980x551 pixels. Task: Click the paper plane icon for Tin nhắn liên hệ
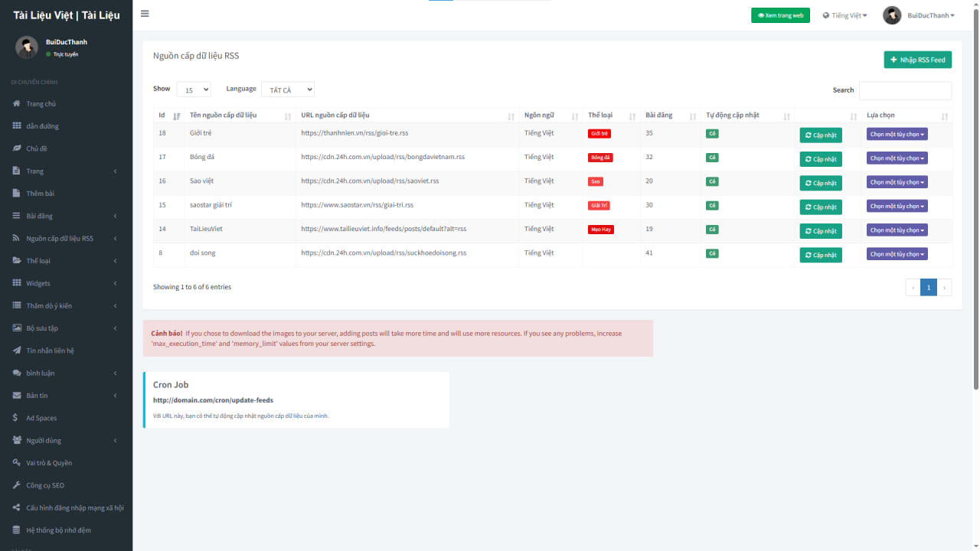(x=17, y=350)
